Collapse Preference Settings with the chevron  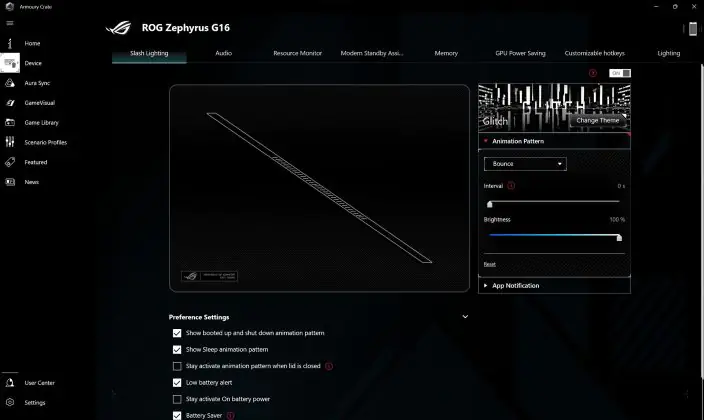click(x=465, y=317)
